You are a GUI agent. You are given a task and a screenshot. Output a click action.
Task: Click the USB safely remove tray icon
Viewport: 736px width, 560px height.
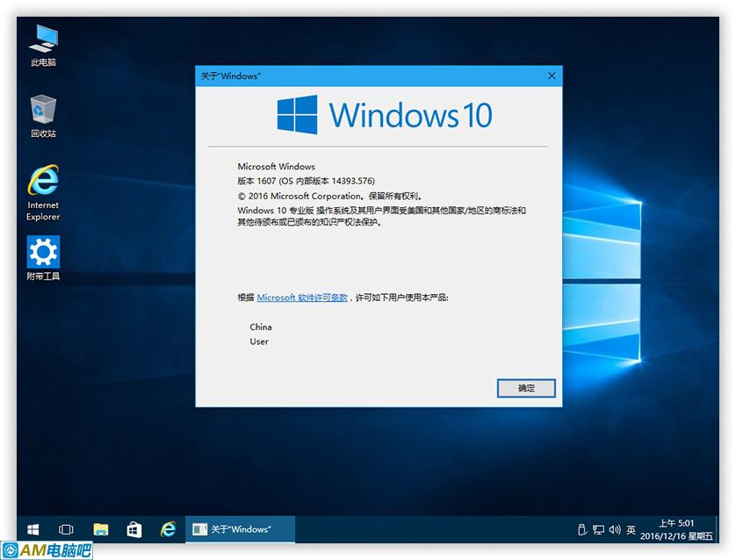point(582,529)
